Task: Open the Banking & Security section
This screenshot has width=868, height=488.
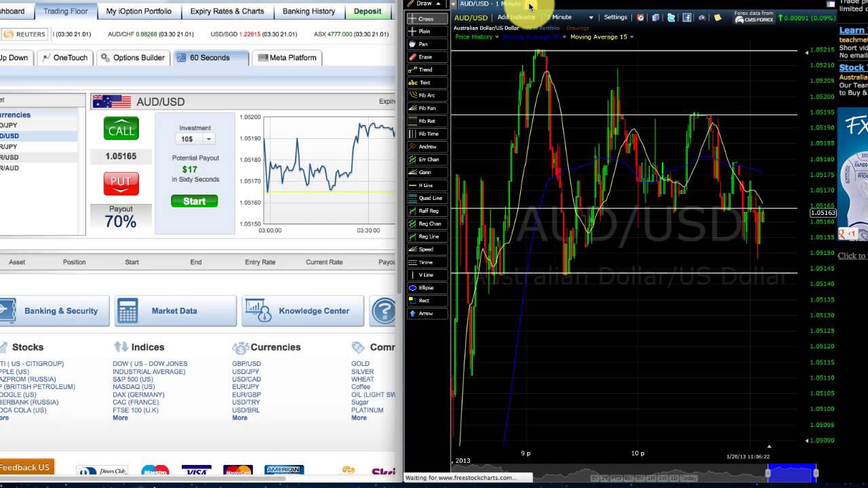Action: click(x=53, y=311)
